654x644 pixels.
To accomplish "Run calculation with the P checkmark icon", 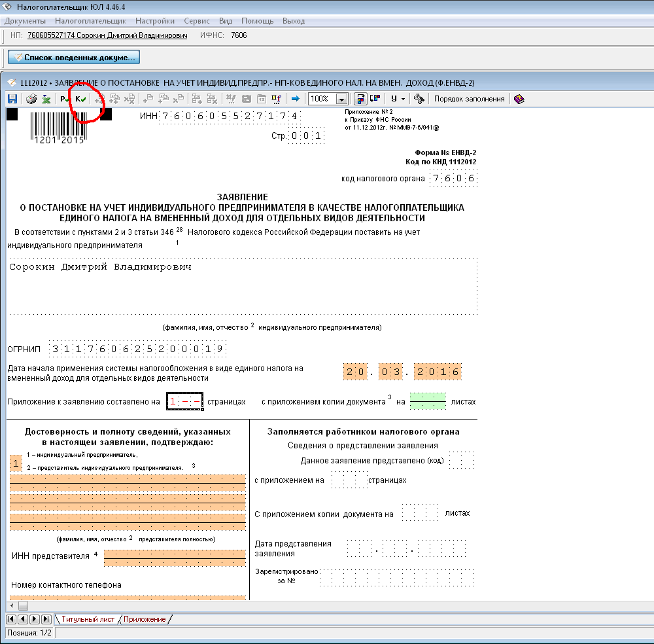I will click(x=65, y=99).
